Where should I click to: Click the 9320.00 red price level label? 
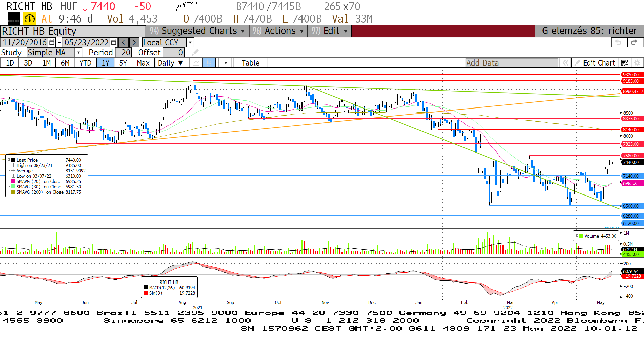(x=632, y=75)
